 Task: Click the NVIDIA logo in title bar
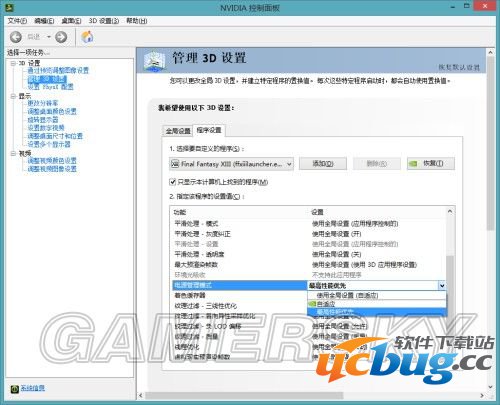(x=10, y=7)
